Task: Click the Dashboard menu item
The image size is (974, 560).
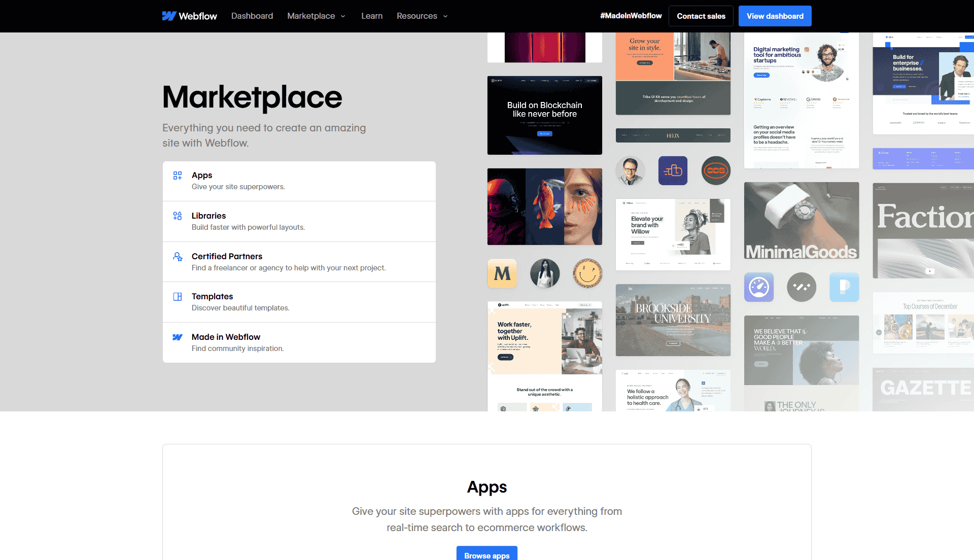Action: coord(252,16)
